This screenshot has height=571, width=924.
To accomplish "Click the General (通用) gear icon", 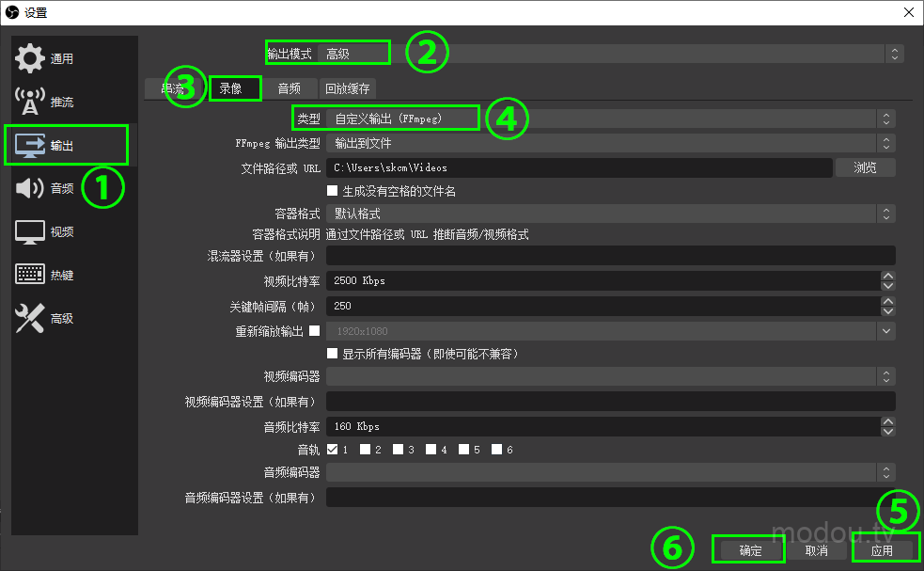I will coord(29,58).
